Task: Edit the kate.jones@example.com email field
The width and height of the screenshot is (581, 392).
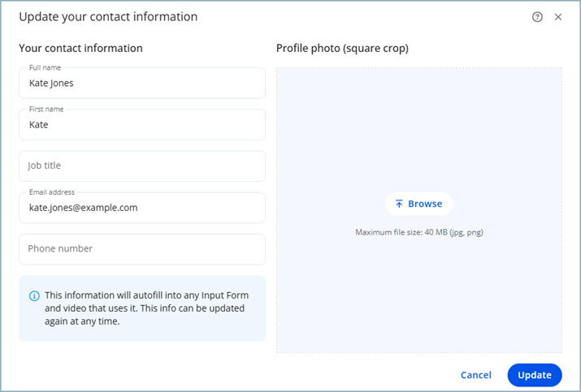Action: (x=142, y=208)
